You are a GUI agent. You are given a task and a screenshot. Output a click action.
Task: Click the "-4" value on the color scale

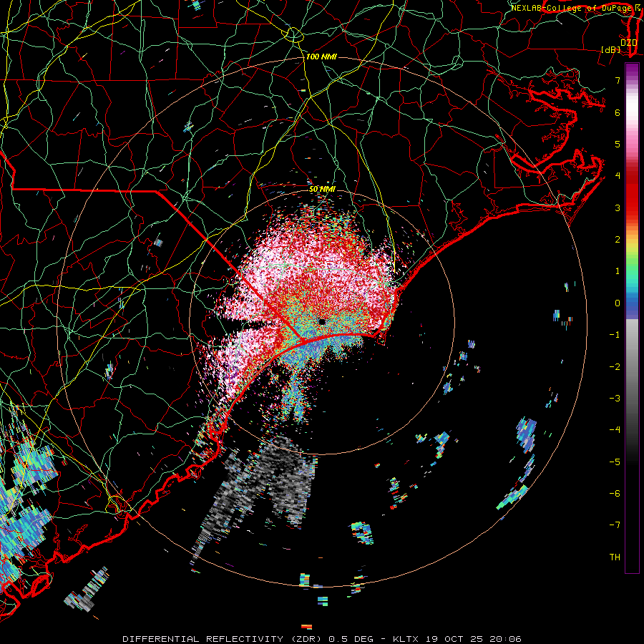click(x=615, y=430)
